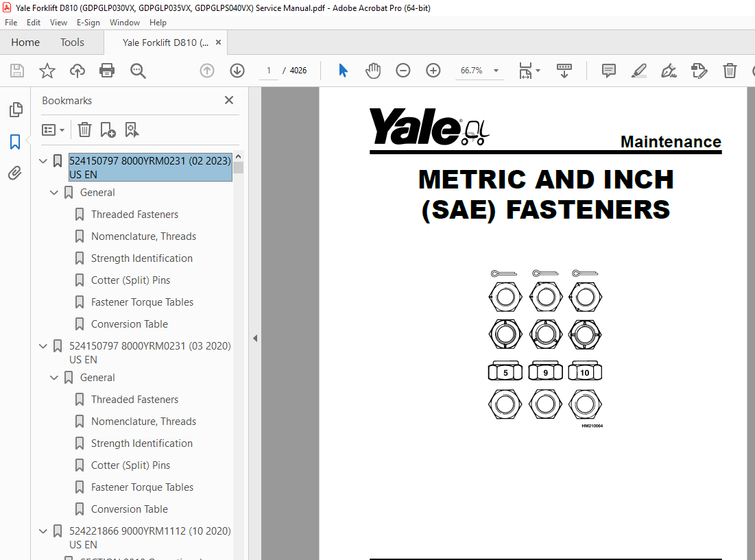
Task: Close the Yale Forklift document tab
Action: tap(218, 42)
